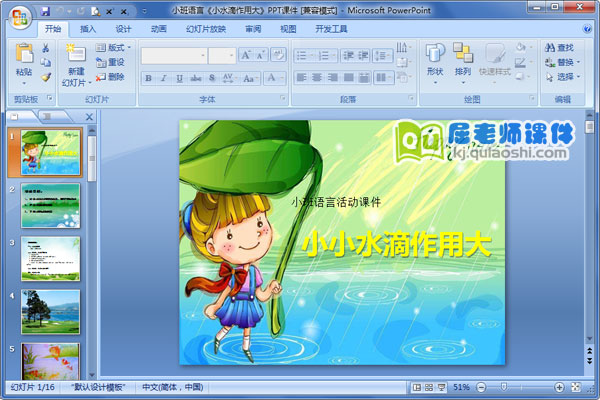The width and height of the screenshot is (600, 400).
Task: Select slide 2 thumbnail
Action: [51, 206]
